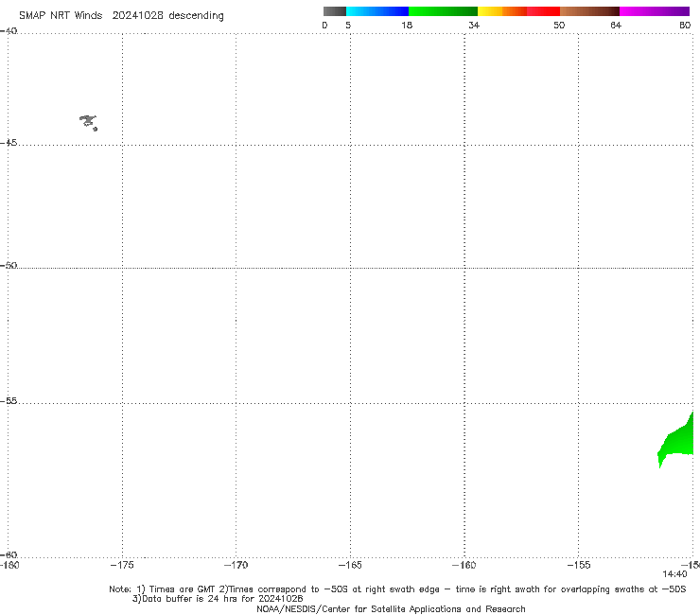The width and height of the screenshot is (700, 615).
Task: Click the cyan-to-blue segment of the color bar
Action: pyautogui.click(x=377, y=11)
